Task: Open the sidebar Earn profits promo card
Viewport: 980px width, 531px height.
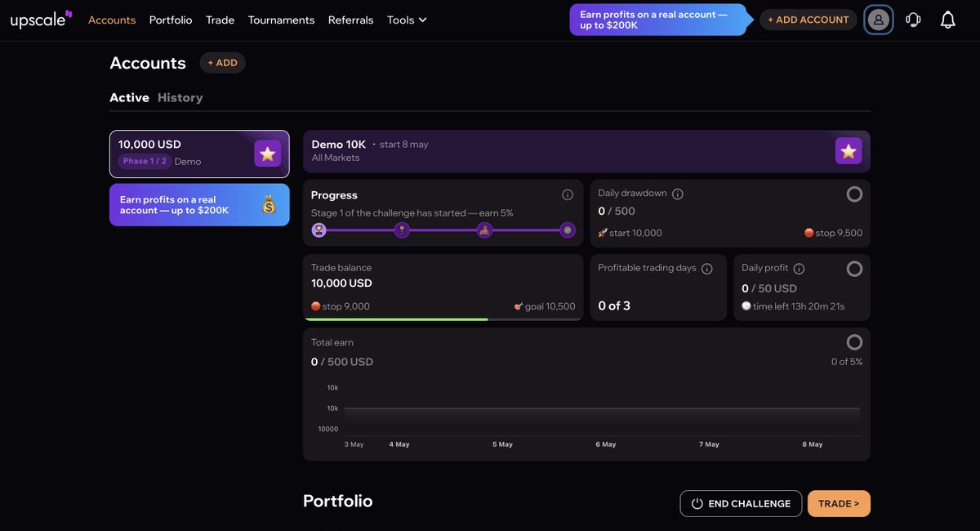Action: click(199, 205)
